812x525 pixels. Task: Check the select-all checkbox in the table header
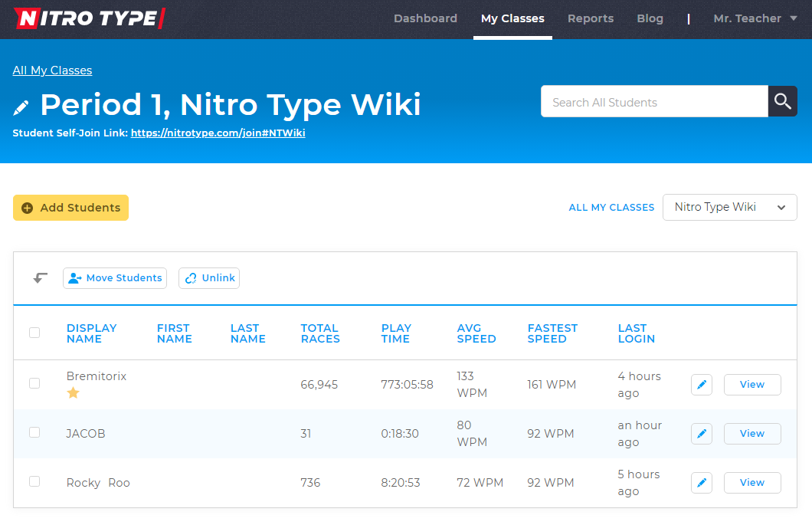[34, 333]
